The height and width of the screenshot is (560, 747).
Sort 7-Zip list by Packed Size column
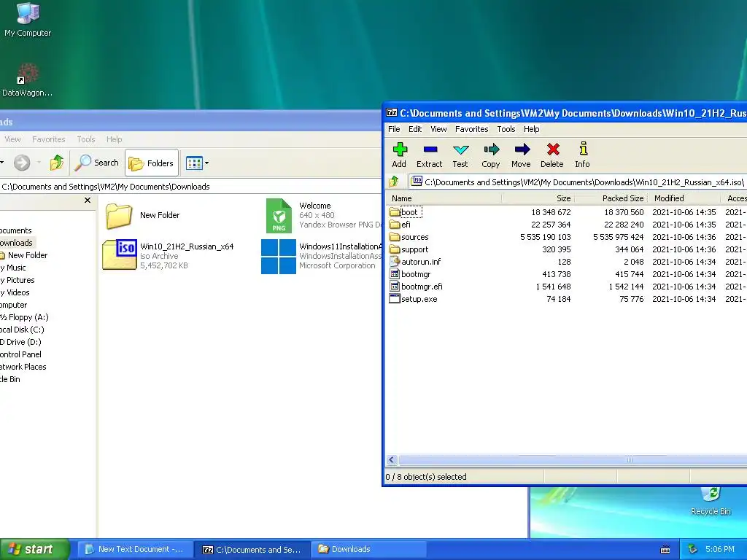click(611, 198)
